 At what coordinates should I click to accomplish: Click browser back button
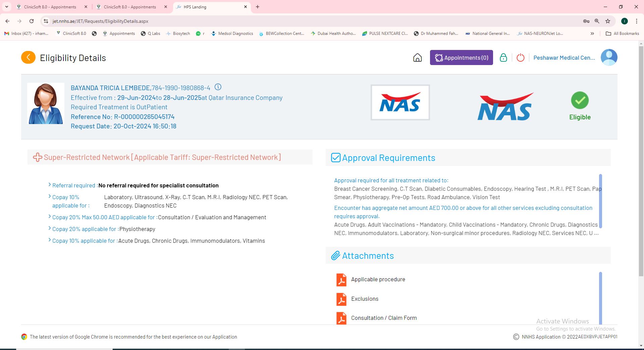pyautogui.click(x=7, y=21)
